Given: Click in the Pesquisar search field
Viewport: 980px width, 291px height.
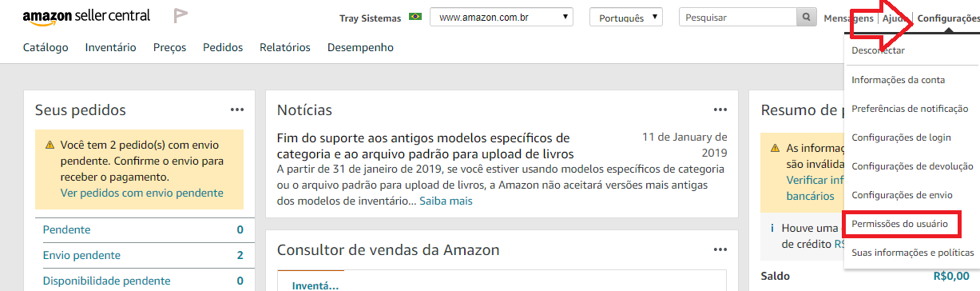Looking at the screenshot, I should [737, 17].
